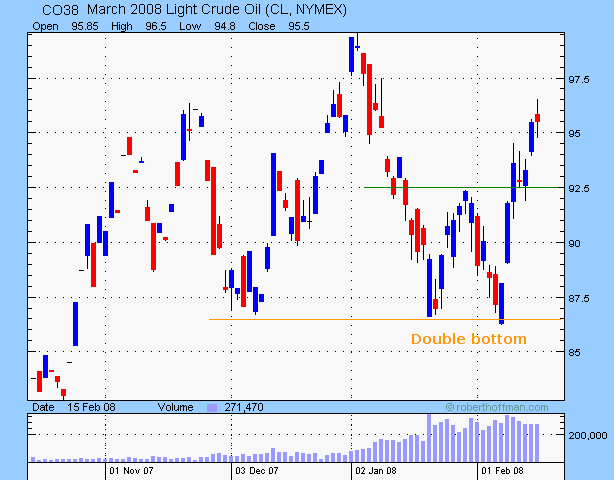Click the 200,000 volume axis label
This screenshot has height=480, width=614.
(x=588, y=435)
